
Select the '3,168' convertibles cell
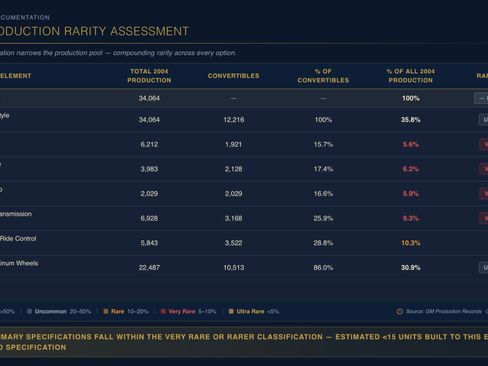tap(233, 218)
